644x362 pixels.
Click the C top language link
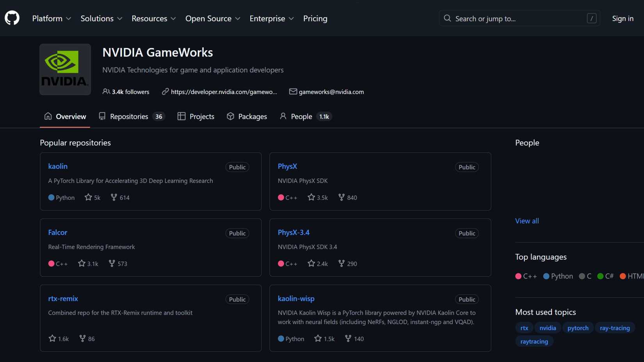(585, 276)
